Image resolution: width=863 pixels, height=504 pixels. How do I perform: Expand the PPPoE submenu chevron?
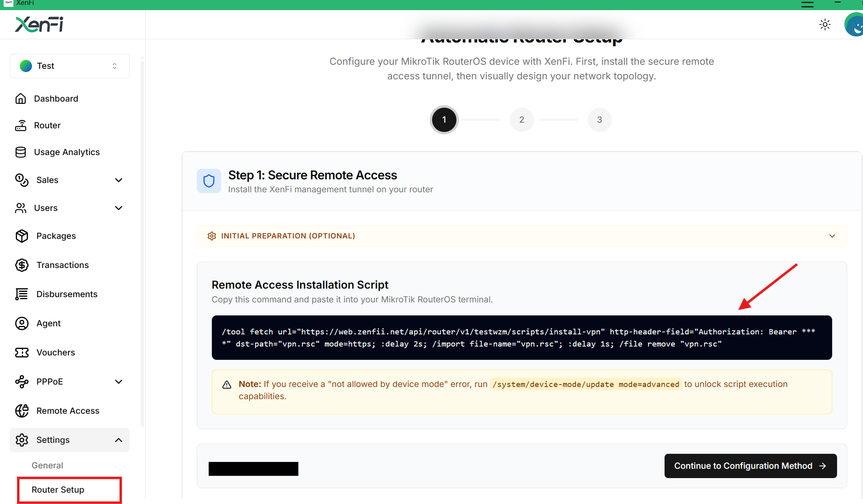119,382
